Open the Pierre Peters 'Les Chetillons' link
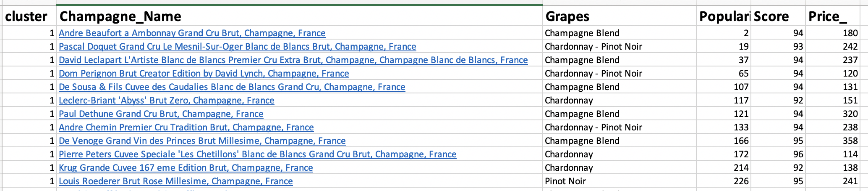868x191 pixels. (257, 154)
